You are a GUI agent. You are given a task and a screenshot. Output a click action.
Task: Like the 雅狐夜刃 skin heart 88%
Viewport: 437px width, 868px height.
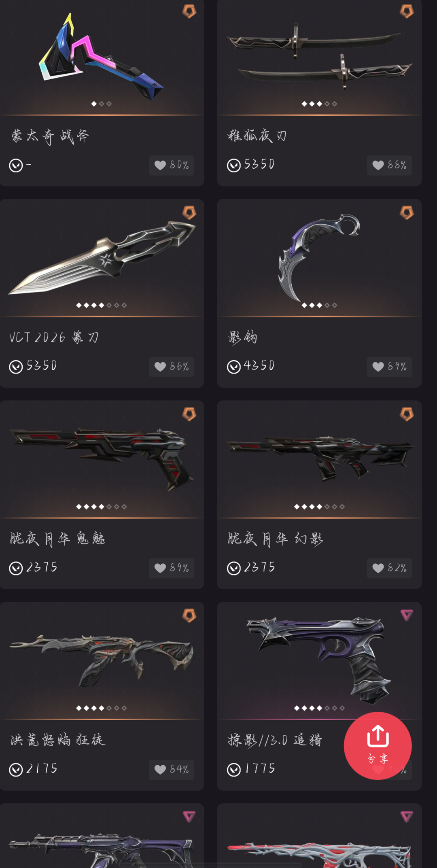(378, 165)
